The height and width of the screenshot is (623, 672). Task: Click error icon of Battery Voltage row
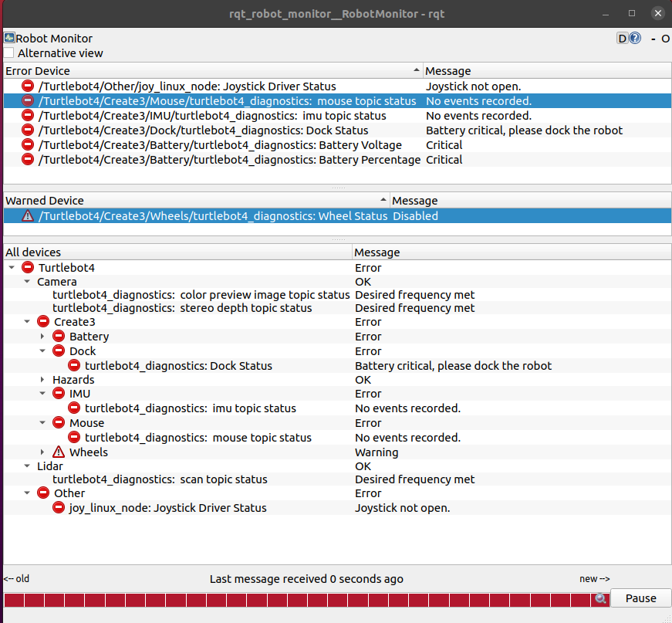coord(28,144)
